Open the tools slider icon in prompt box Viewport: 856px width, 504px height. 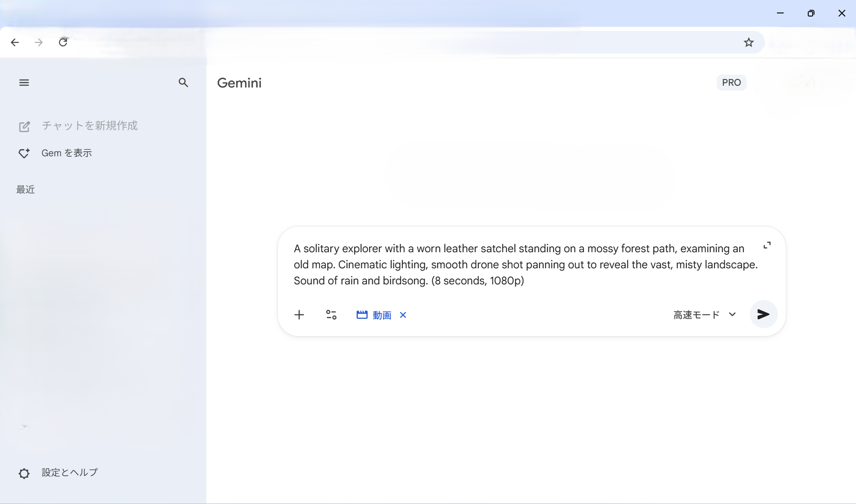331,315
